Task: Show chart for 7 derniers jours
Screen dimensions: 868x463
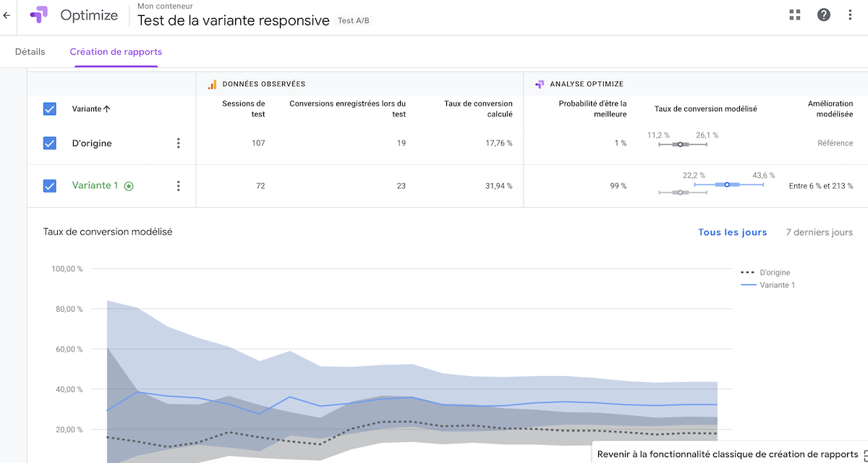Action: pos(820,232)
